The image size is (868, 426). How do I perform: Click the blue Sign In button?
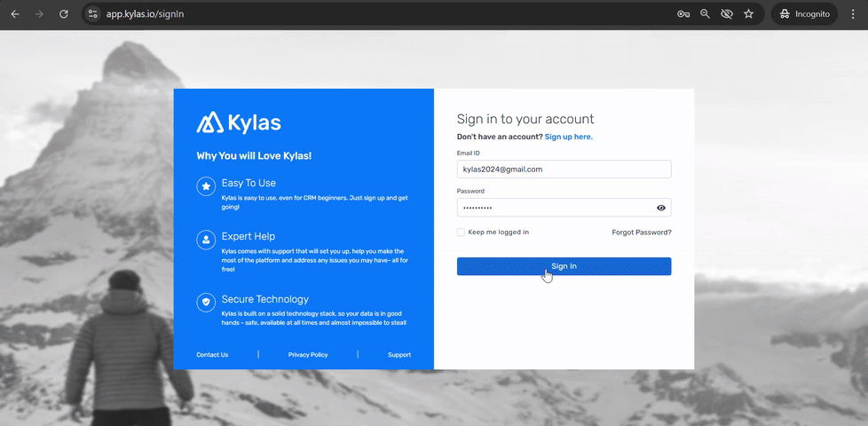(x=564, y=266)
